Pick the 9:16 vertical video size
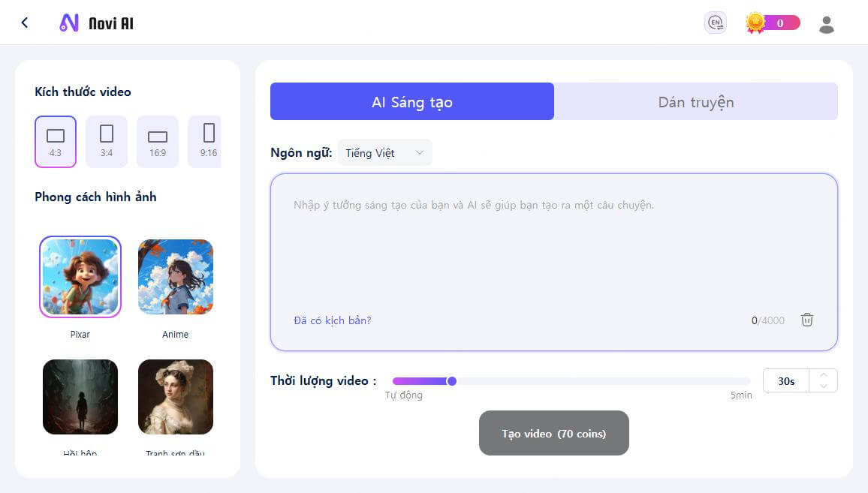This screenshot has height=493, width=868. (x=208, y=141)
